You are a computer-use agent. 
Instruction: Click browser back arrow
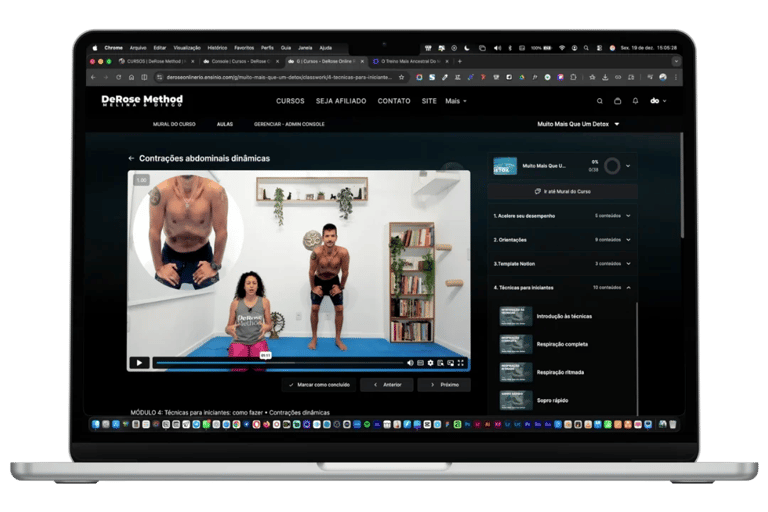93,77
